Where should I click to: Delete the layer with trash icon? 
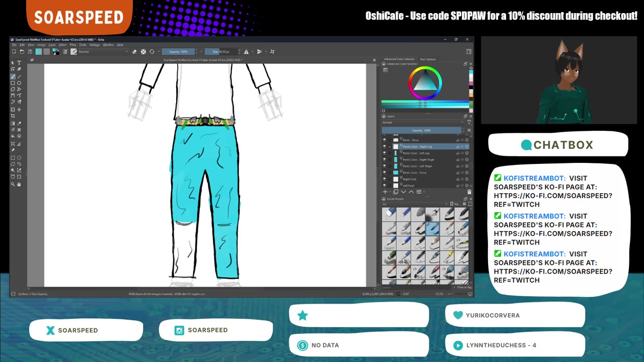pos(469,192)
